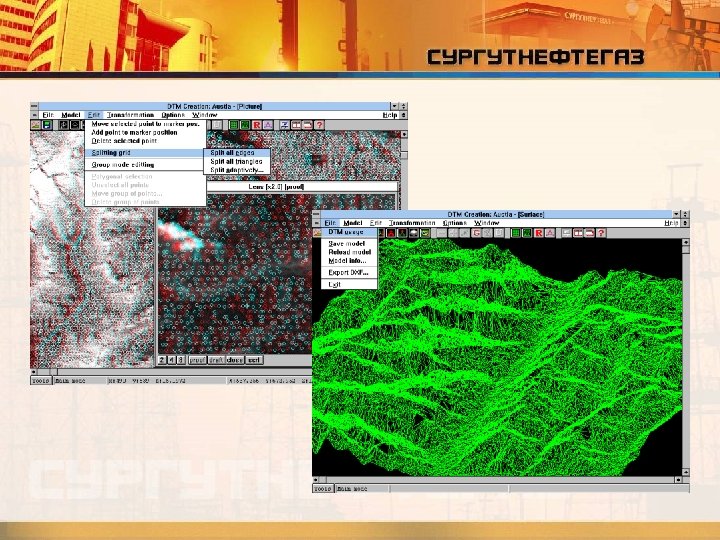This screenshot has width=720, height=540.
Task: Click the save disk icon in Picture window toolbar
Action: pyautogui.click(x=46, y=125)
